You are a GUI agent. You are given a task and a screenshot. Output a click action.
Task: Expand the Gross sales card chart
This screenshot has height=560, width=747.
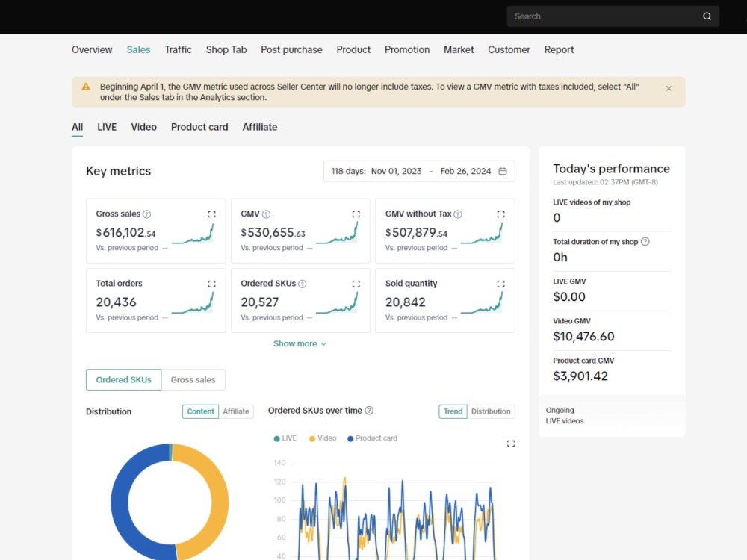(x=211, y=214)
